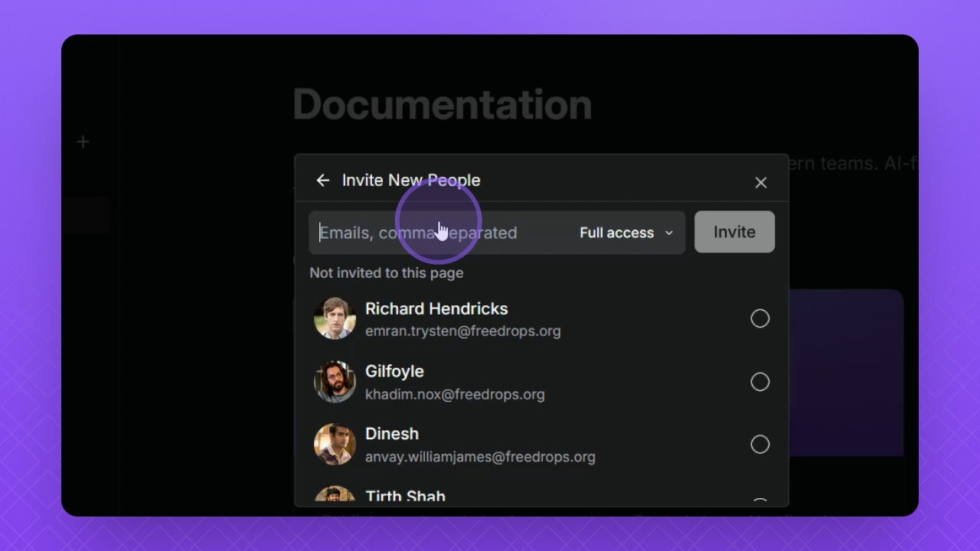
Task: Close the Invite New People dialog
Action: click(x=760, y=182)
